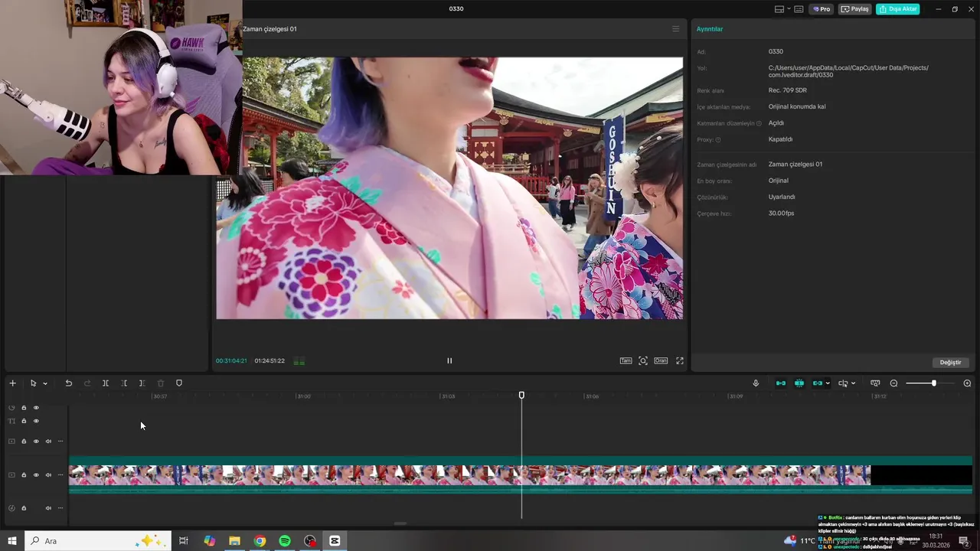Toggle auto snapping in timeline
Screen dimensions: 980x551
799,383
